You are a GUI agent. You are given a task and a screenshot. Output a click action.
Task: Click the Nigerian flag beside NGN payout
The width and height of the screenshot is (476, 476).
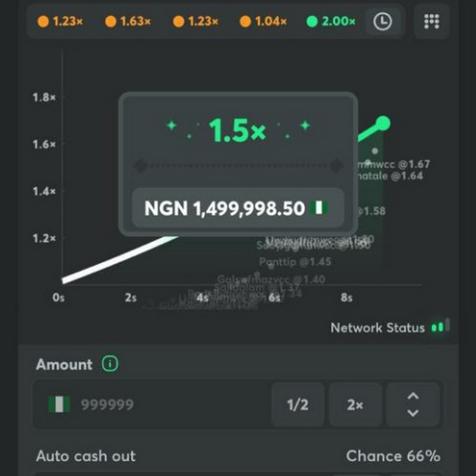(319, 208)
